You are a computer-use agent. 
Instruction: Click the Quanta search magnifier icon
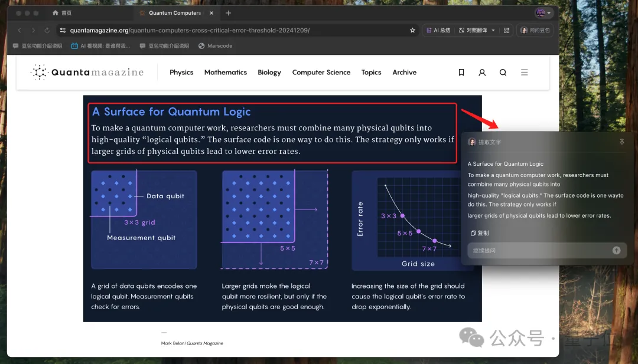click(503, 73)
